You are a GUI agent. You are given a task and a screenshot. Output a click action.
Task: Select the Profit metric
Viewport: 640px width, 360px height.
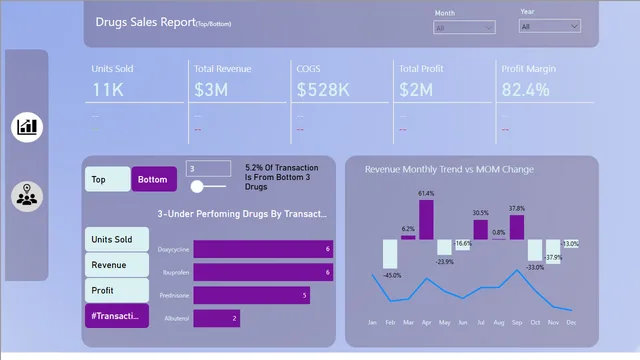point(117,290)
